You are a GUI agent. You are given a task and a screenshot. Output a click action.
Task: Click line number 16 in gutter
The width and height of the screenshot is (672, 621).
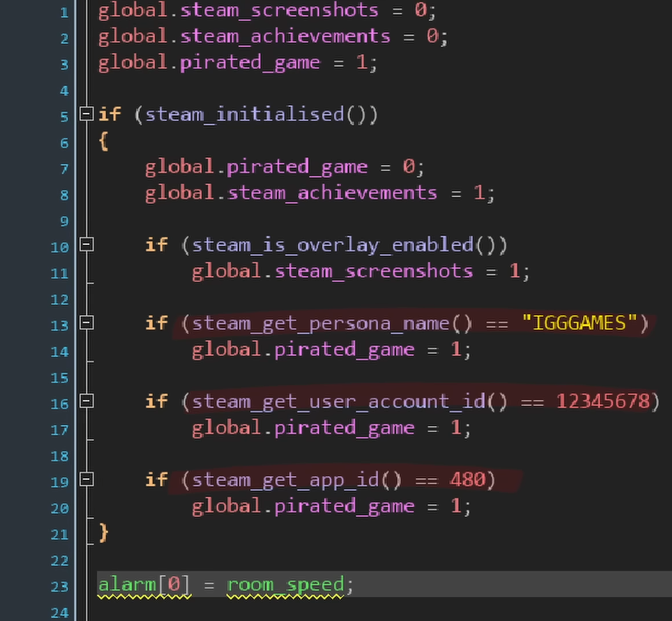(x=60, y=404)
